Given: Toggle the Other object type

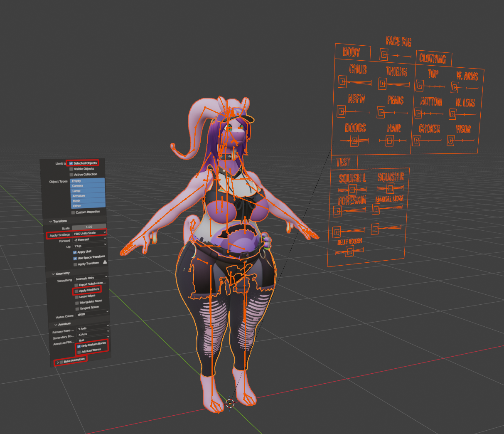Looking at the screenshot, I should tap(89, 205).
